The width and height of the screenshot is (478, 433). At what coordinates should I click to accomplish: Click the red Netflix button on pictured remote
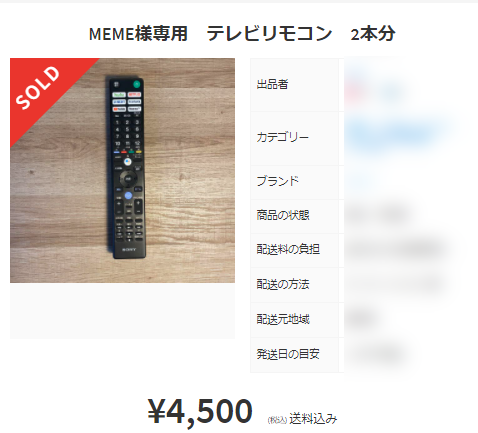135,95
